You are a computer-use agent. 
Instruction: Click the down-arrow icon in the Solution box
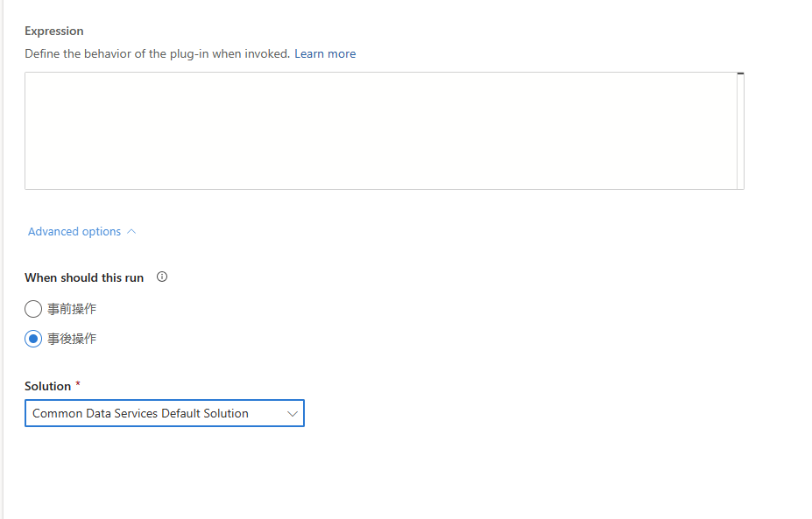pyautogui.click(x=293, y=414)
